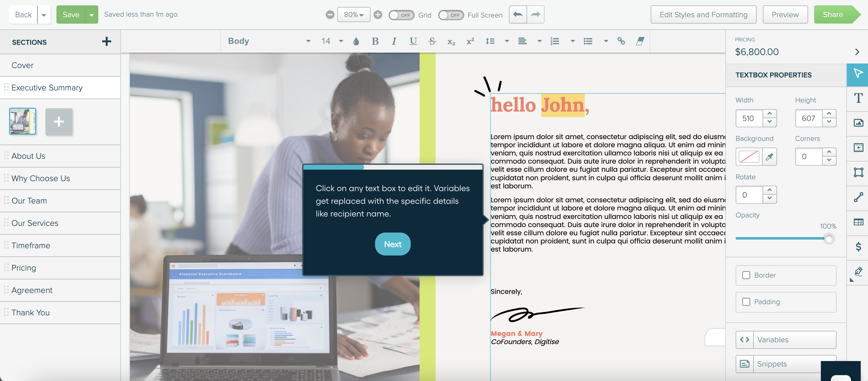Check the Border checkbox

747,275
